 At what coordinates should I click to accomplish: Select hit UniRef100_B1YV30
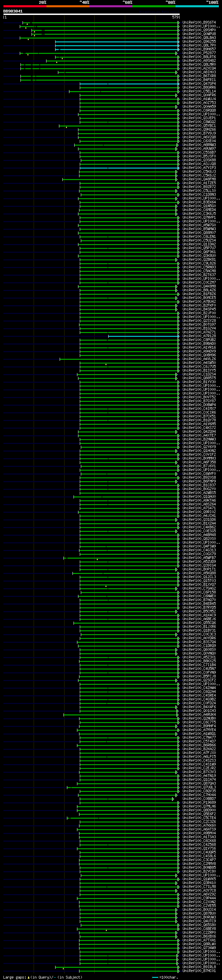pos(199,382)
